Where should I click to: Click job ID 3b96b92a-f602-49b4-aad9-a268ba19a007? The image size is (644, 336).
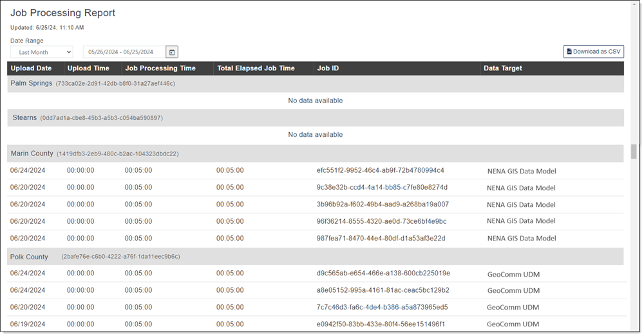point(383,204)
